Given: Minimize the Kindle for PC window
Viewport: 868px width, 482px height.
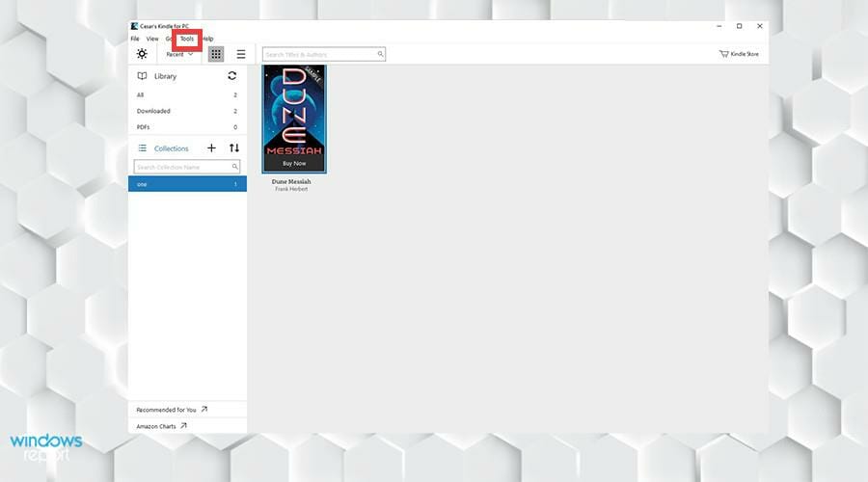Looking at the screenshot, I should point(719,26).
